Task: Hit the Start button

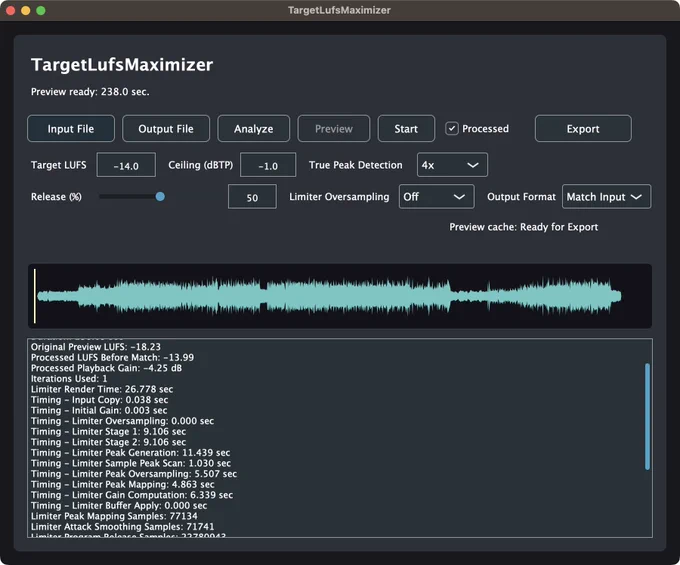Action: (x=406, y=128)
